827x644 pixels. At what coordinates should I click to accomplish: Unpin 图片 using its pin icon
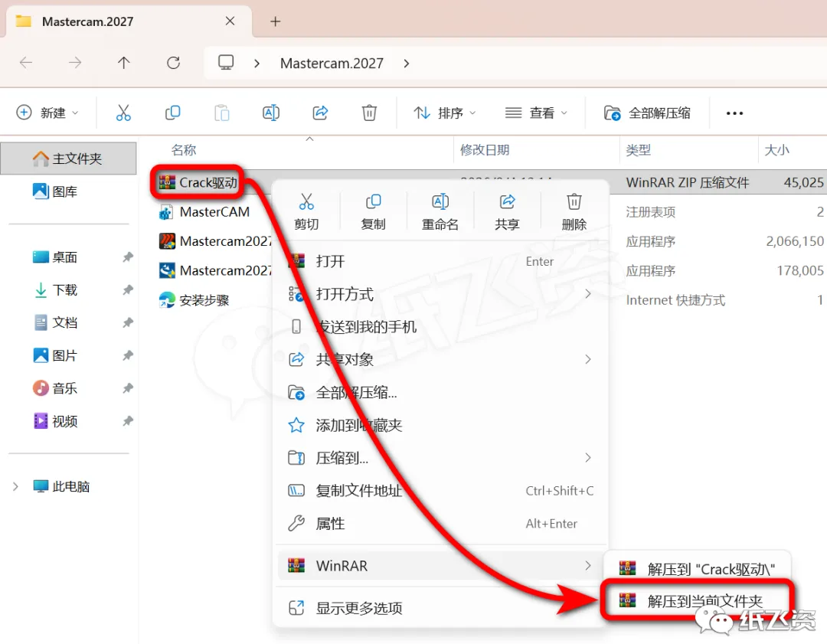pyautogui.click(x=128, y=355)
